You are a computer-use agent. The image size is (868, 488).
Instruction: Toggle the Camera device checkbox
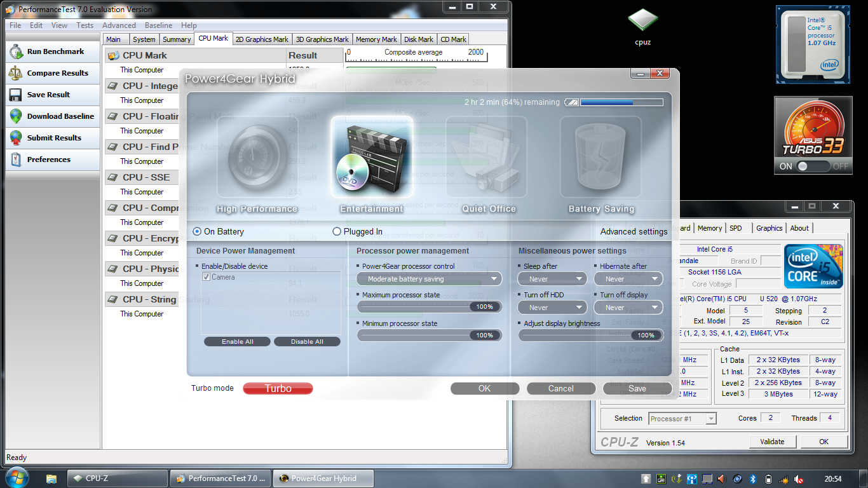pyautogui.click(x=206, y=277)
